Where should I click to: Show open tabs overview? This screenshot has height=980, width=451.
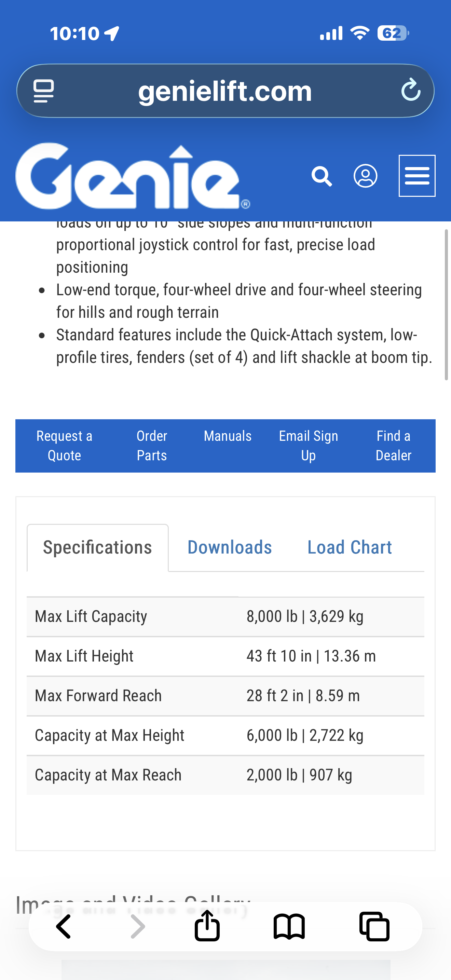point(374,927)
